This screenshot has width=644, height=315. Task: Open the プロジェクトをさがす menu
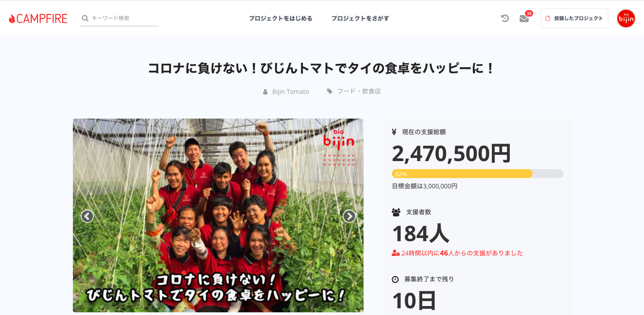coord(360,18)
